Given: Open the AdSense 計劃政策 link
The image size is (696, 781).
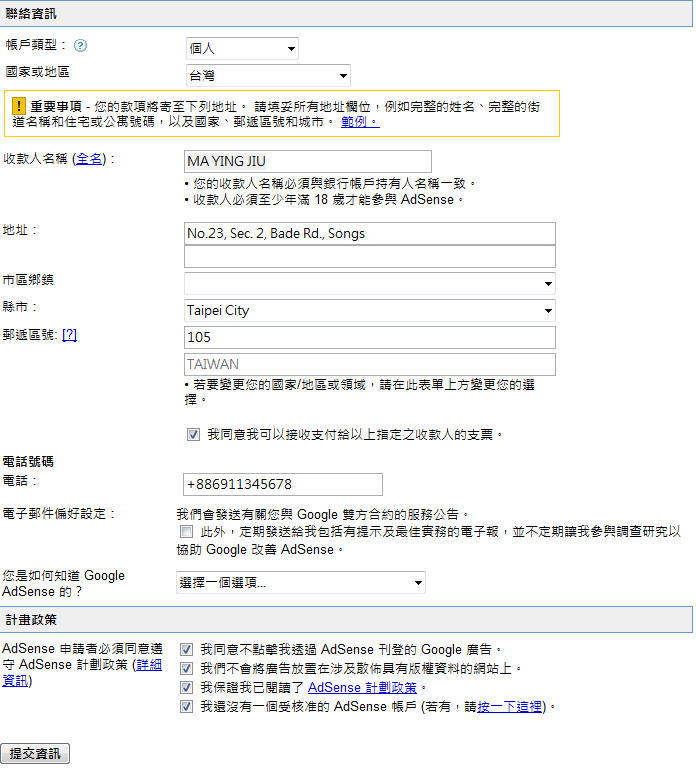Looking at the screenshot, I should coord(362,688).
